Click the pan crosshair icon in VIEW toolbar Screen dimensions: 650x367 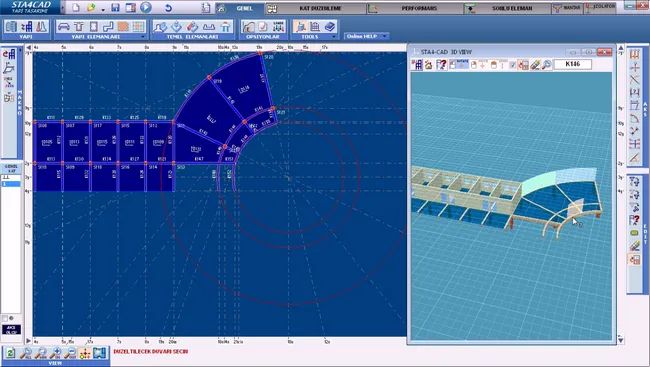pos(85,353)
